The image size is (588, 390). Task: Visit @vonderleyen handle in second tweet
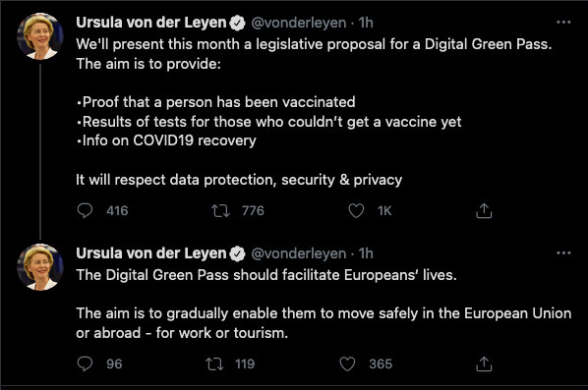[299, 253]
